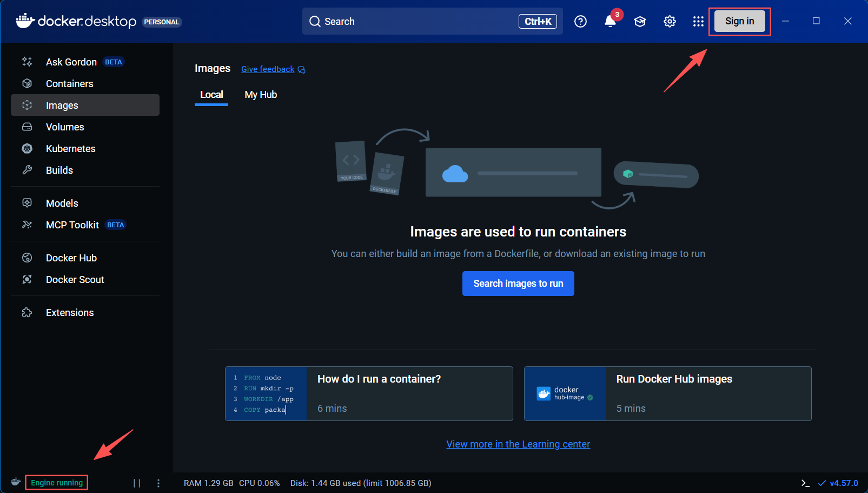Click the Docker Hub icon in sidebar
This screenshot has width=868, height=493.
tap(27, 258)
